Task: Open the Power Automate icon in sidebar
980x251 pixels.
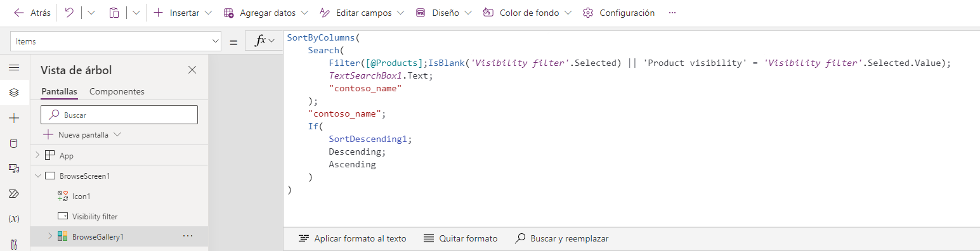Action: pyautogui.click(x=14, y=193)
